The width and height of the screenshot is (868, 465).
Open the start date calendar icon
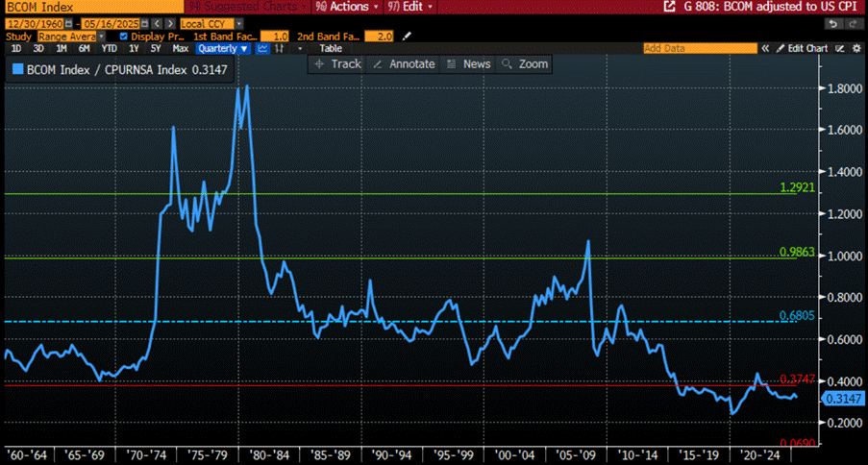[68, 24]
